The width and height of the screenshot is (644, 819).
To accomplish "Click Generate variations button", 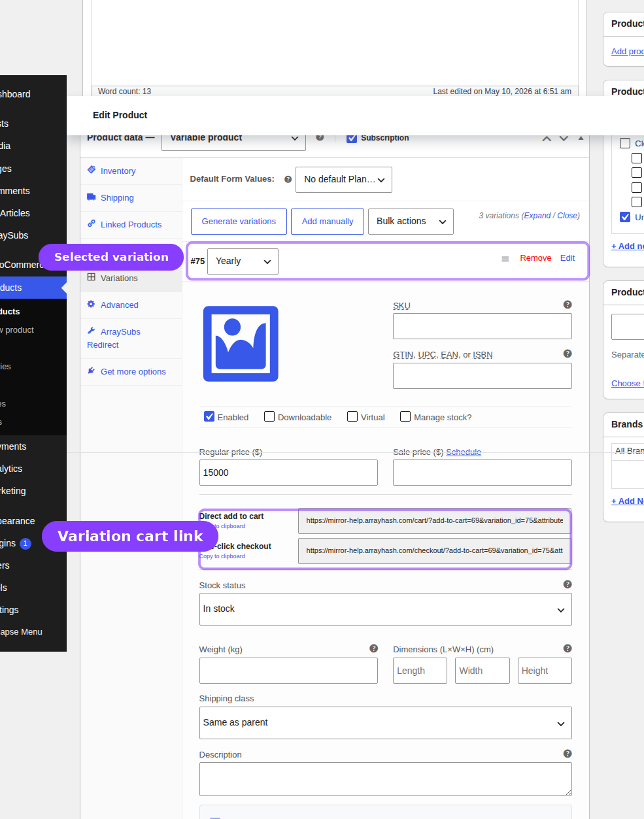I will (x=239, y=222).
